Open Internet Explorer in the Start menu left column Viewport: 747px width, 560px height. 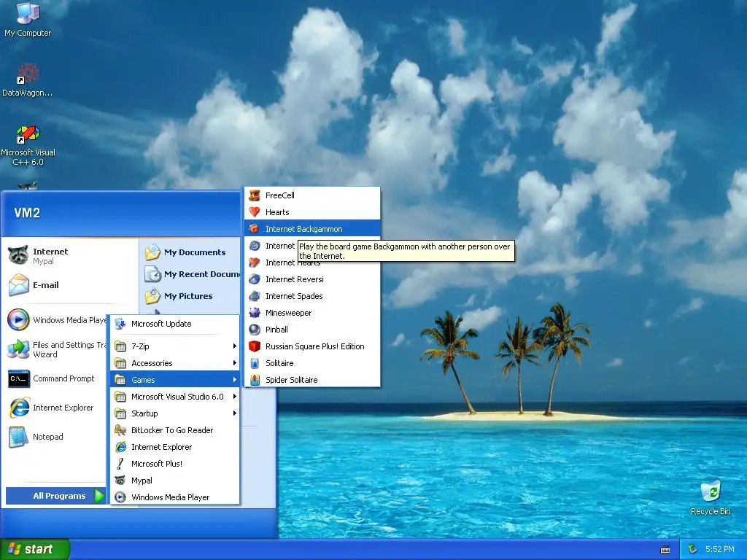pos(55,408)
